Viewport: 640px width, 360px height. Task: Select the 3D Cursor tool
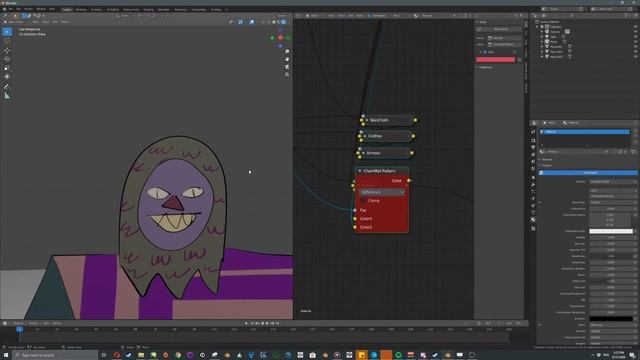(7, 40)
